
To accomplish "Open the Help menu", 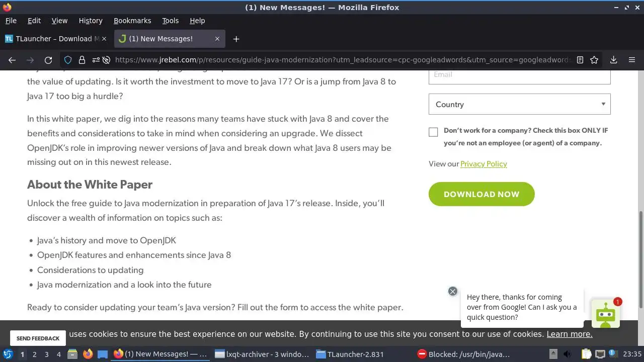I will (197, 21).
